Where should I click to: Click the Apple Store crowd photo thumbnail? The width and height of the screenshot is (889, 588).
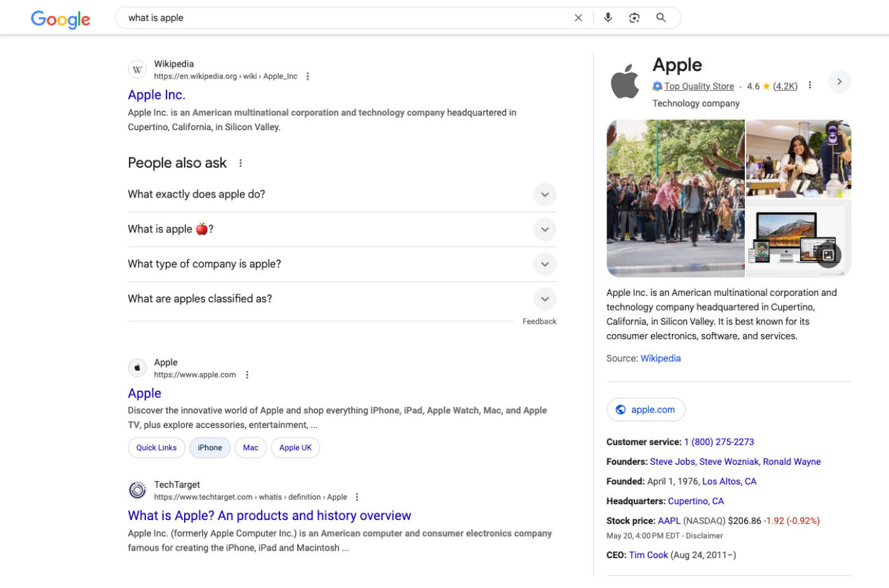[676, 197]
